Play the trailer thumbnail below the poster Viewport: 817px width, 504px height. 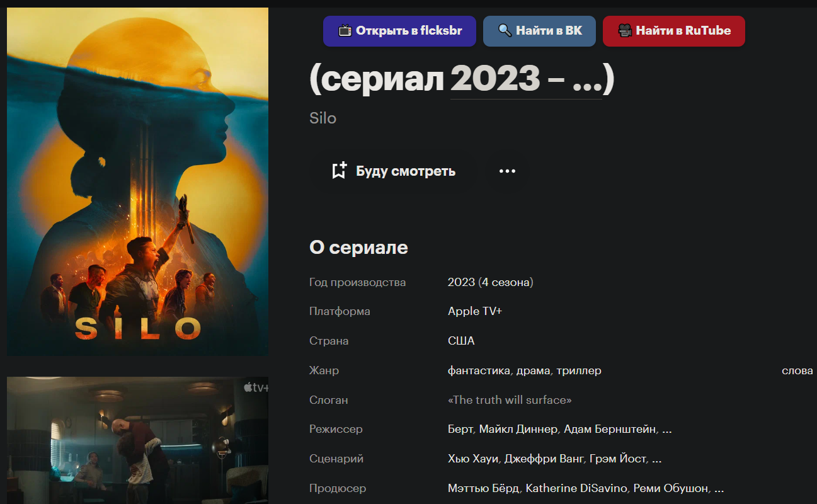pyautogui.click(x=138, y=440)
